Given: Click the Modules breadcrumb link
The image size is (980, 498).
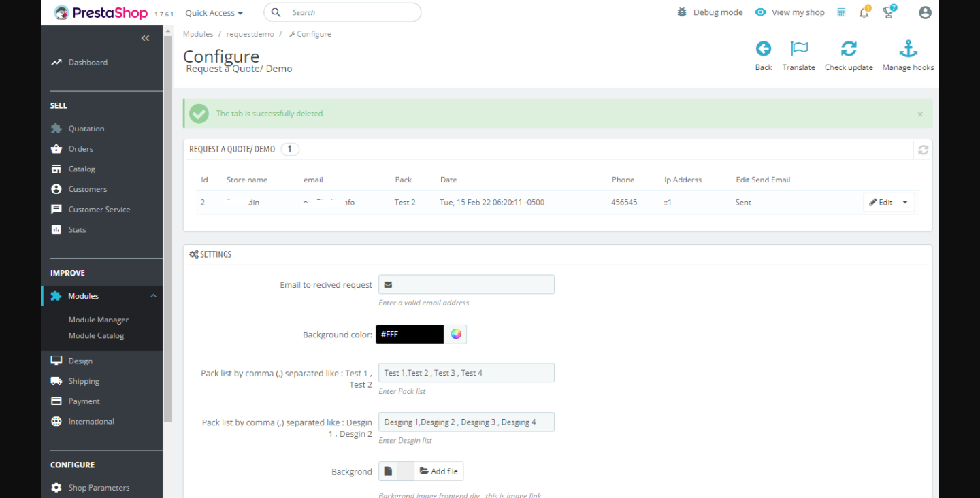Looking at the screenshot, I should click(x=198, y=34).
